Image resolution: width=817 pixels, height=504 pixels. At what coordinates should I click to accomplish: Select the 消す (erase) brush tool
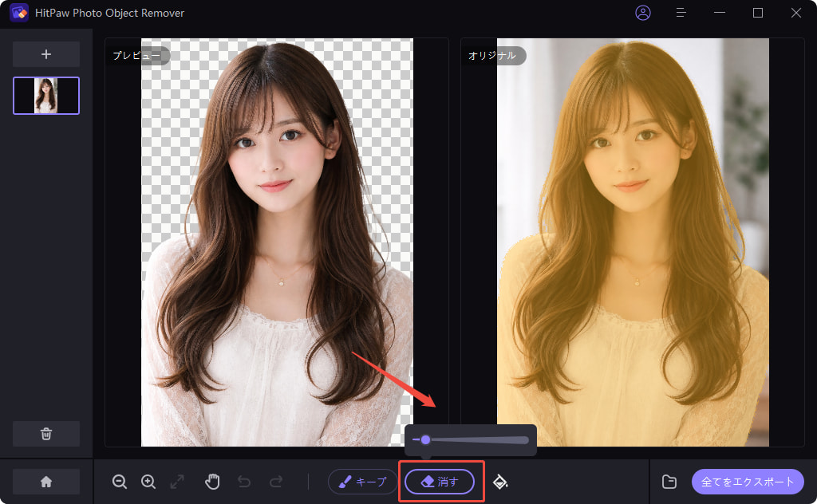pyautogui.click(x=440, y=482)
